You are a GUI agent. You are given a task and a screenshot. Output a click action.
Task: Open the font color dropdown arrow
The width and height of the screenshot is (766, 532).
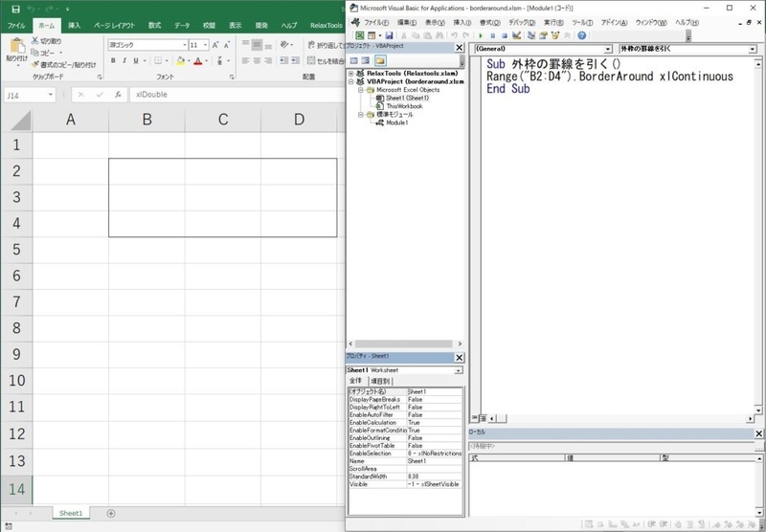pos(206,61)
